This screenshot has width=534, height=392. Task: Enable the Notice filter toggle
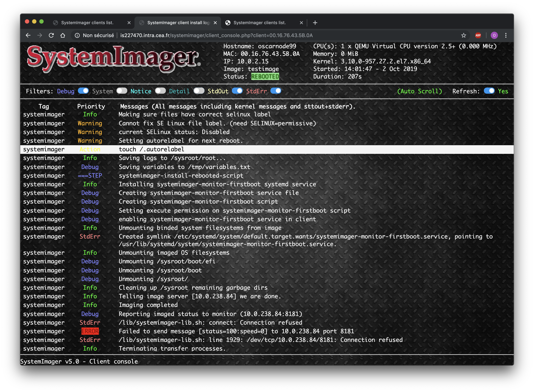[x=160, y=91]
